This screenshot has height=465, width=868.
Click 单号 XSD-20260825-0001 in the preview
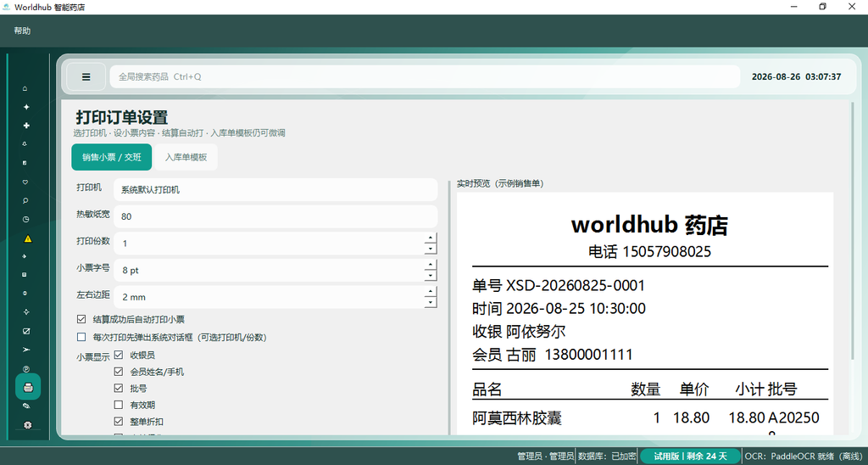point(559,286)
